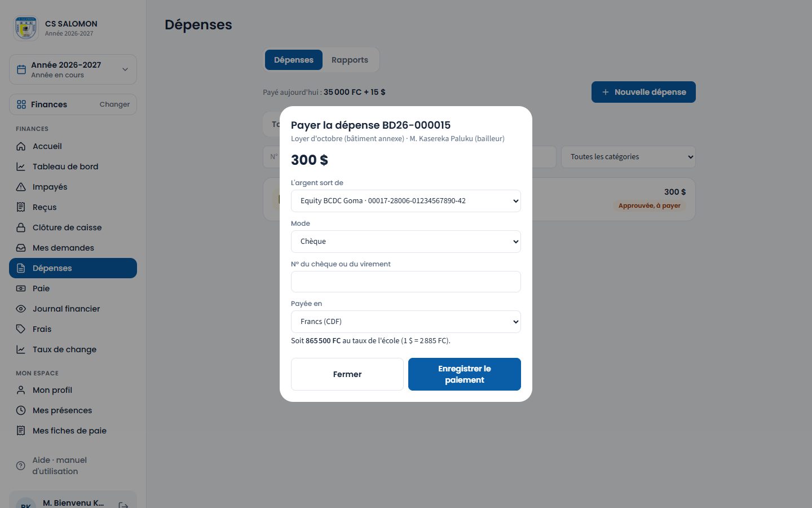Click the Fermer button
Screen dimensions: 812x508
pyautogui.click(x=347, y=374)
